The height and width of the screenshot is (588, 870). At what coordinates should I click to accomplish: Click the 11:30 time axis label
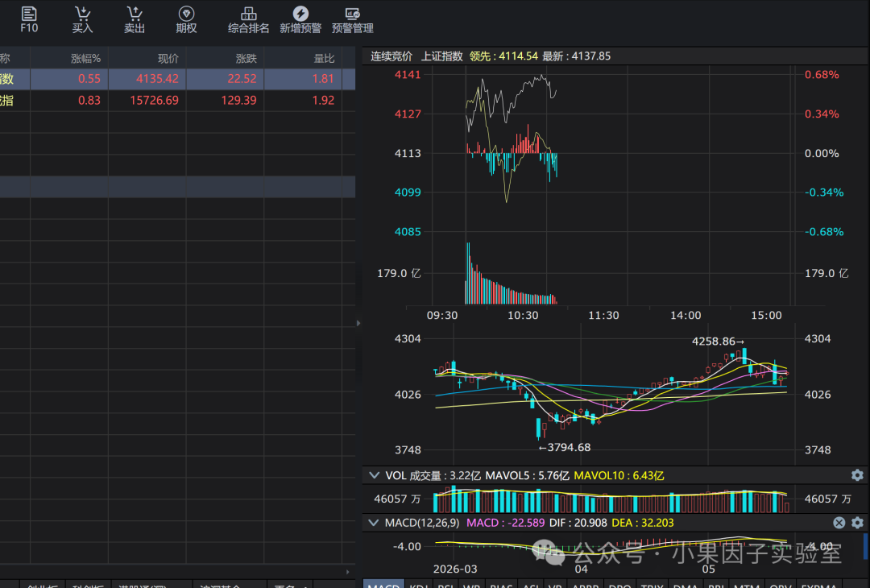point(603,315)
